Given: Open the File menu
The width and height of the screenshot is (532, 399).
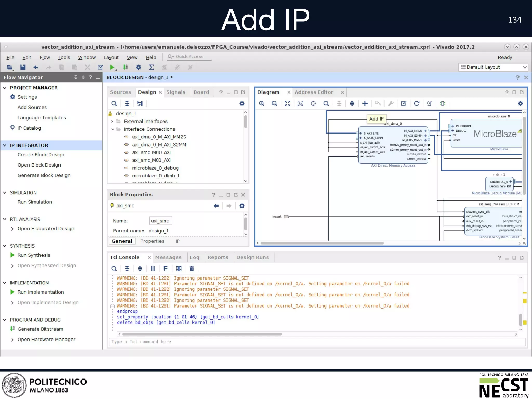Looking at the screenshot, I should click(10, 57).
